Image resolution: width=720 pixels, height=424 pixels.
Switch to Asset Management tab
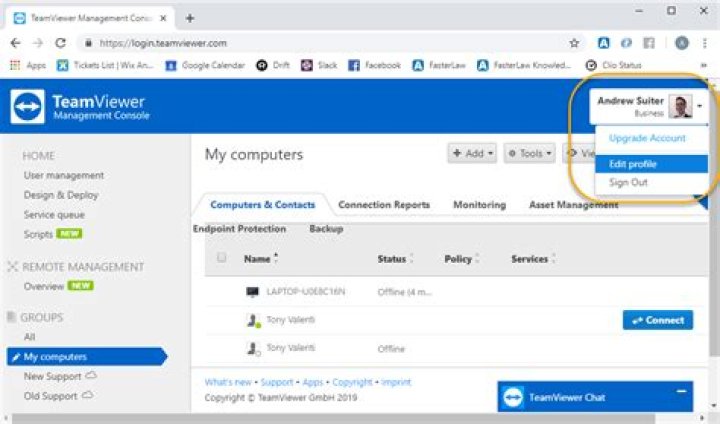pos(574,205)
